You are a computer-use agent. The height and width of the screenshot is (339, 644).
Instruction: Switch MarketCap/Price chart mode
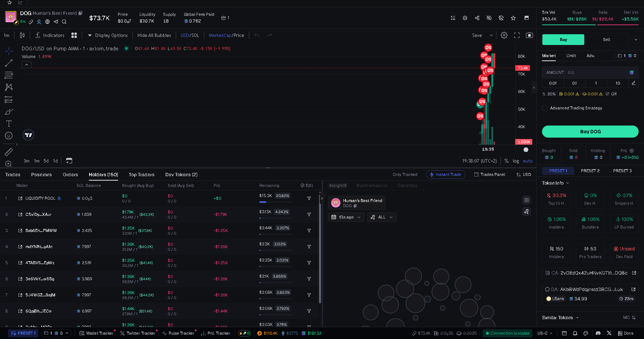226,35
